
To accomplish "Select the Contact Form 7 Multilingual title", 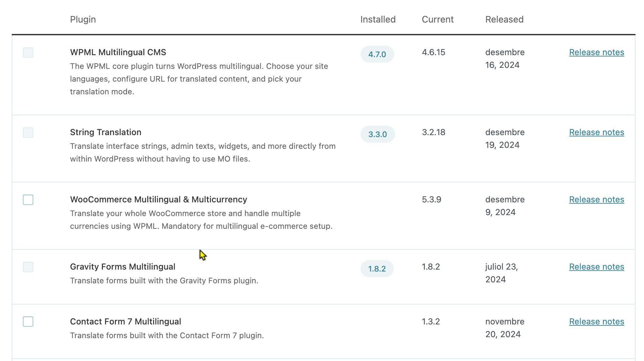I will tap(125, 322).
